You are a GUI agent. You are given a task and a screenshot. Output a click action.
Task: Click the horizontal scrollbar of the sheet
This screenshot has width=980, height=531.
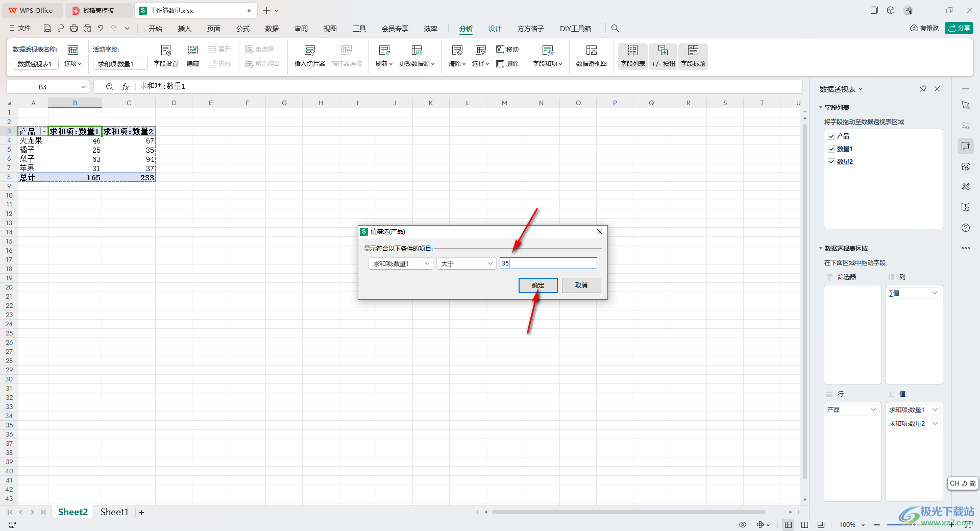click(x=628, y=512)
